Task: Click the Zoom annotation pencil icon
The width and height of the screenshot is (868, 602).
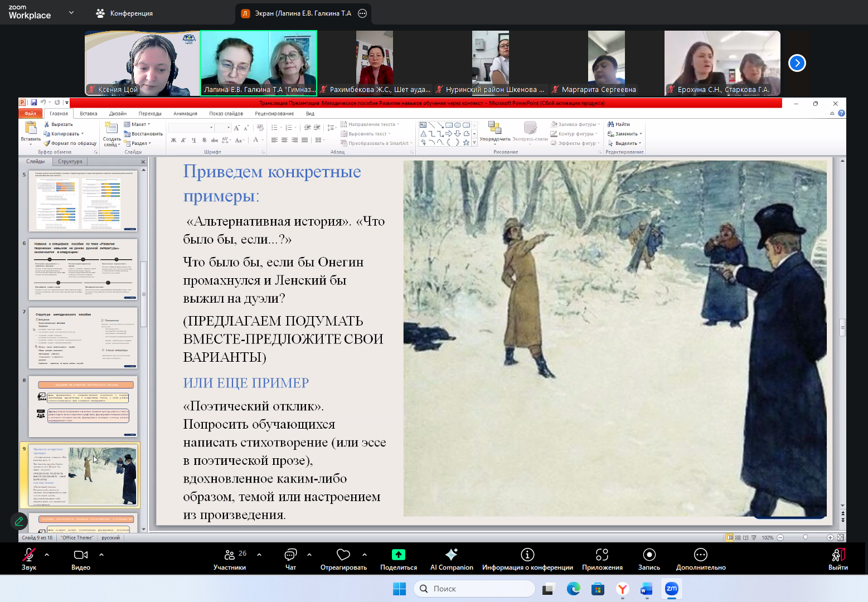Action: click(x=19, y=521)
